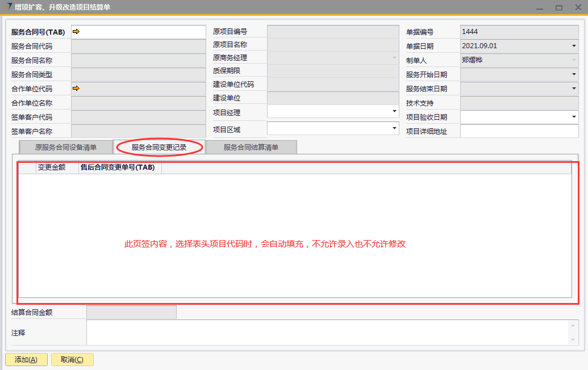Image resolution: width=588 pixels, height=370 pixels.
Task: Open the 项目区域 dropdown list
Action: point(394,129)
